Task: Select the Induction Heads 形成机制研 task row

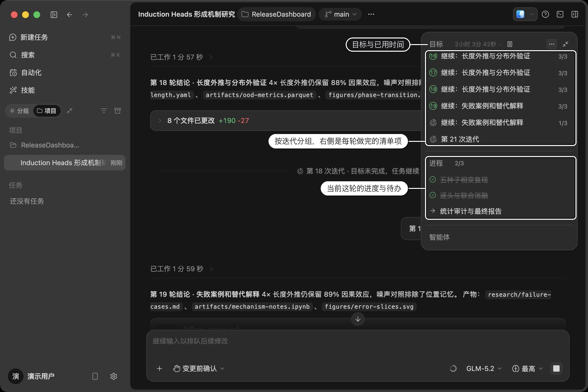Action: click(64, 163)
